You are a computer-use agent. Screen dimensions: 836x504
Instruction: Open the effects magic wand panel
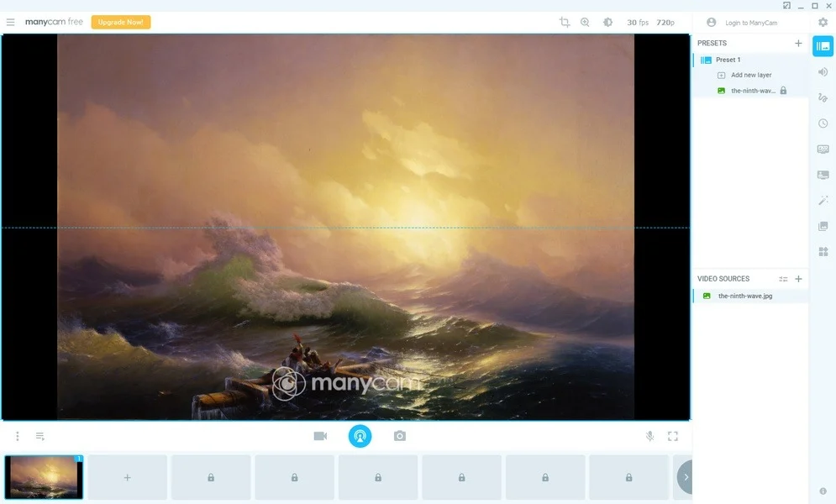click(823, 200)
